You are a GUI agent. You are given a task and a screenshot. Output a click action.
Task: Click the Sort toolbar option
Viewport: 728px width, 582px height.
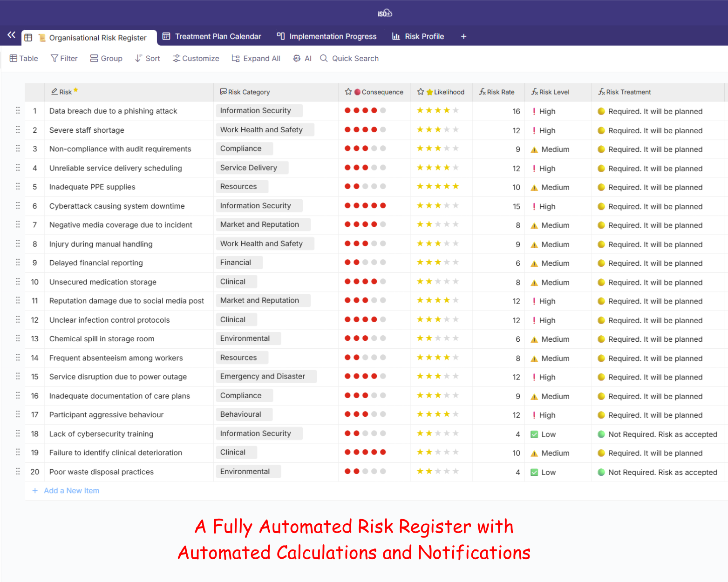pos(147,58)
